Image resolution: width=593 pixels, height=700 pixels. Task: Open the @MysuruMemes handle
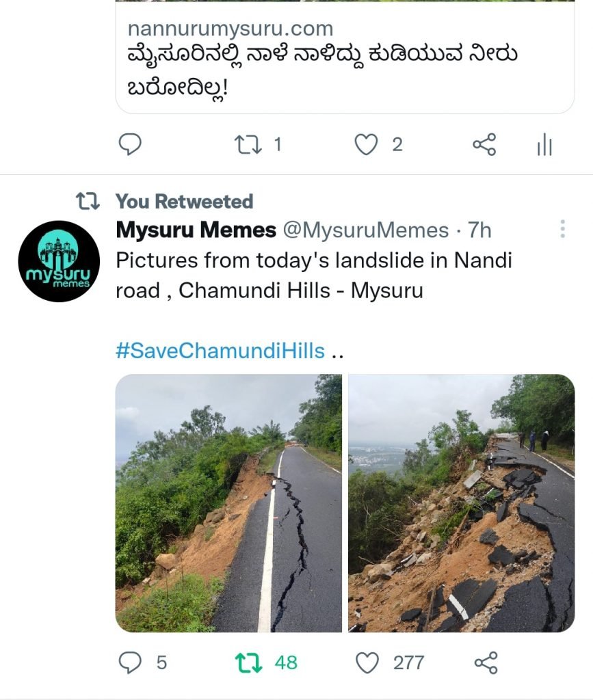(365, 231)
